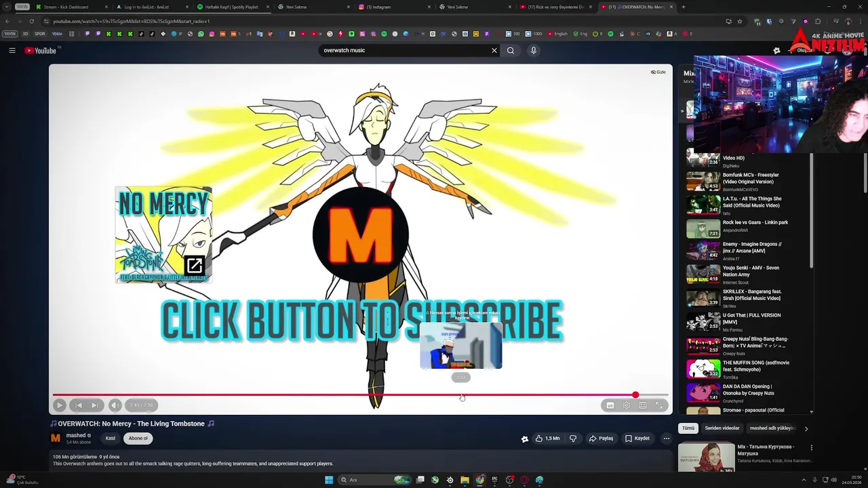Screen dimensions: 868x488
Task: Switch to Haftalık Keşif Spotify Playlist tab
Action: click(x=231, y=7)
